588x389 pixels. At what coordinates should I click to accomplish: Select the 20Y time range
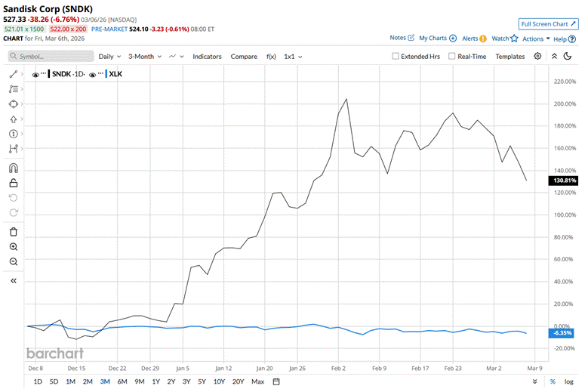(x=238, y=381)
